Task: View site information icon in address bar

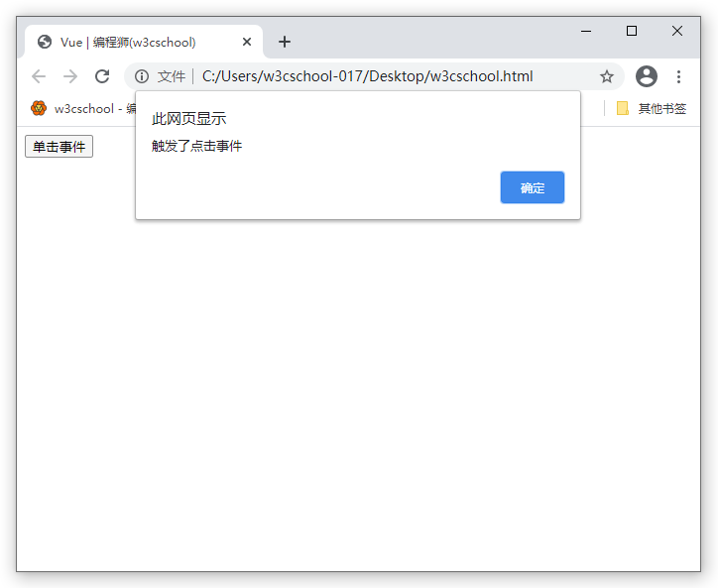Action: tap(142, 76)
